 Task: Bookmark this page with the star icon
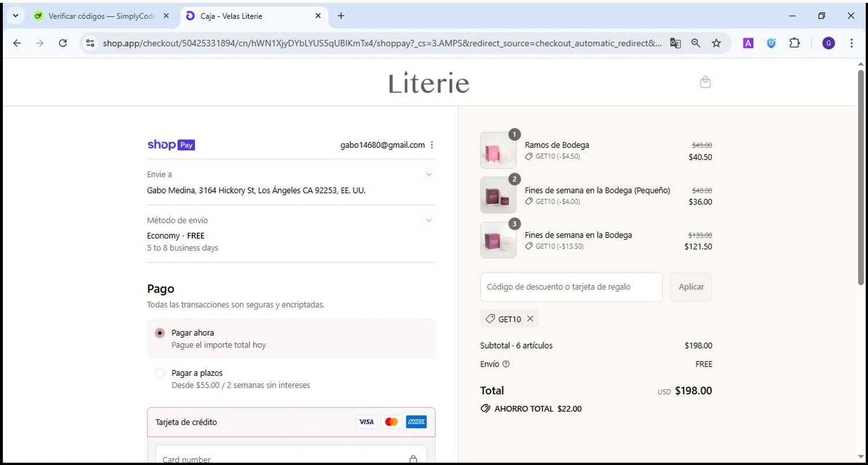point(716,43)
